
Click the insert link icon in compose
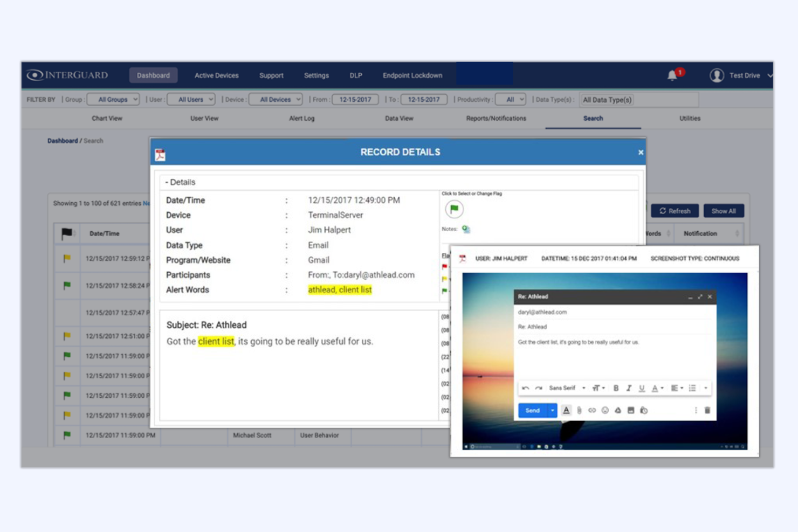click(592, 410)
